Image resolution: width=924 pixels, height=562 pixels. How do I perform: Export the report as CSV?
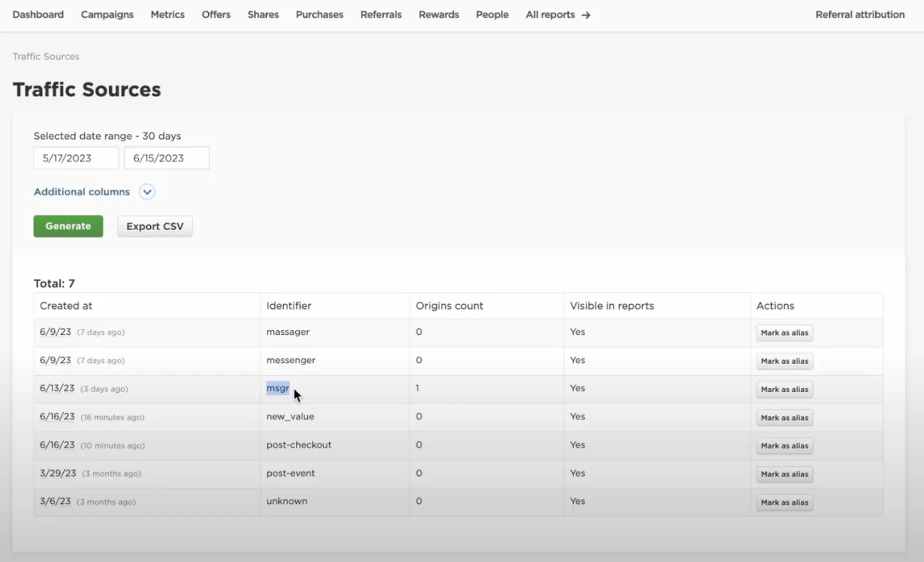(x=155, y=226)
